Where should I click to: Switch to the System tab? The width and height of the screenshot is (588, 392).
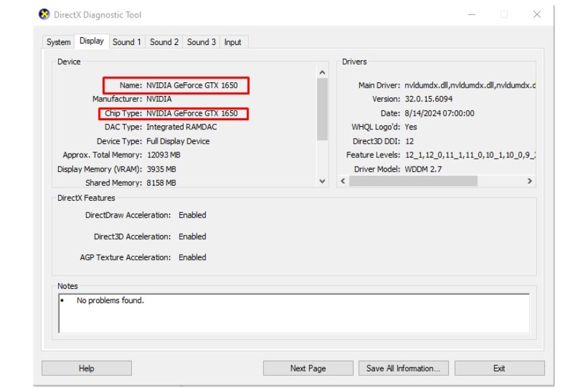59,42
